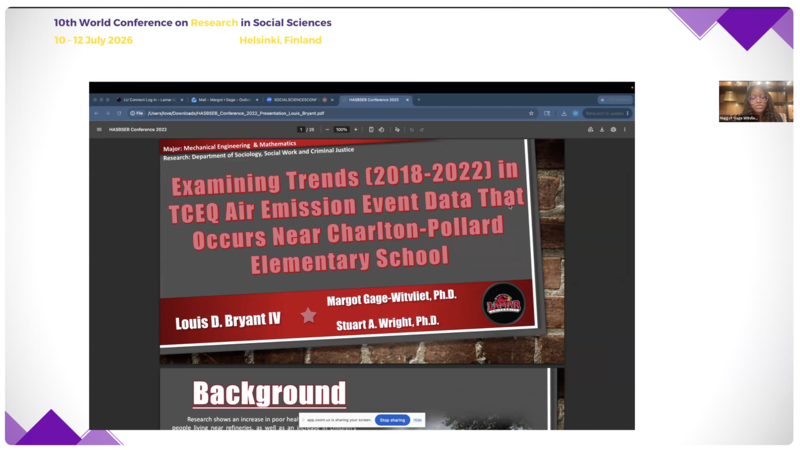Rotate the PDF with the rotate icon

[x=381, y=130]
